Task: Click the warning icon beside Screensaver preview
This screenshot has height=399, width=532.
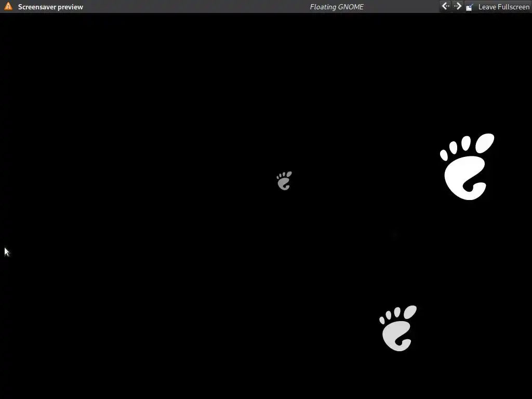Action: click(x=8, y=6)
